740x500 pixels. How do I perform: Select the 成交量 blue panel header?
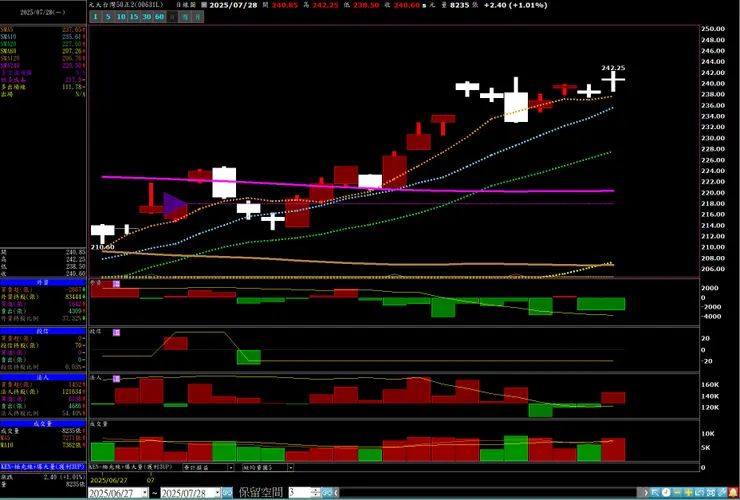pos(43,424)
